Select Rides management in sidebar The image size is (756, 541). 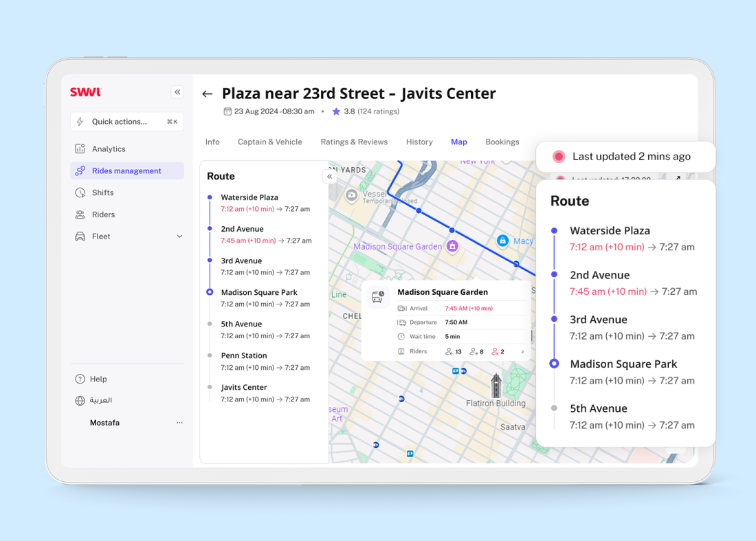coord(127,170)
